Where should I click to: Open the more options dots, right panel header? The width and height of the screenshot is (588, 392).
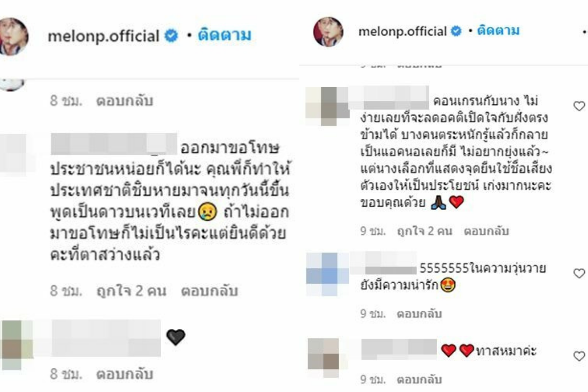[585, 32]
